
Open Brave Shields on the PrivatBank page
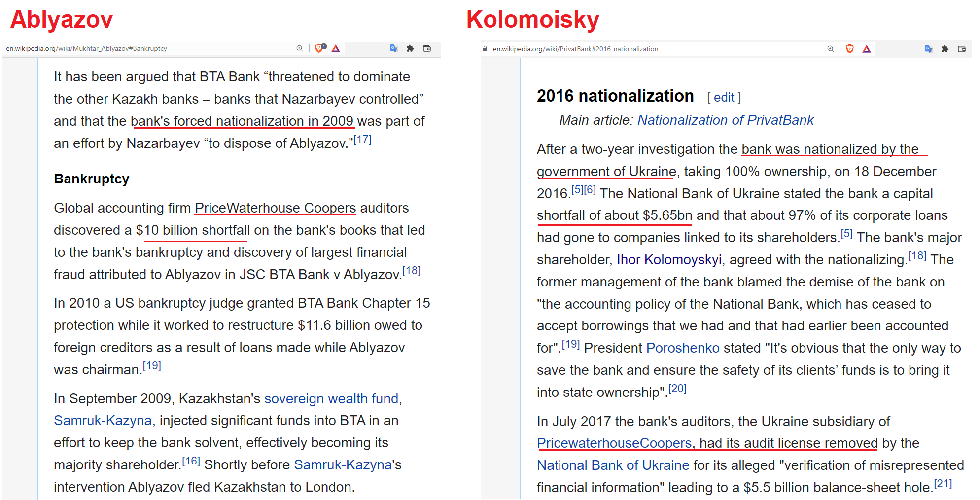click(850, 49)
